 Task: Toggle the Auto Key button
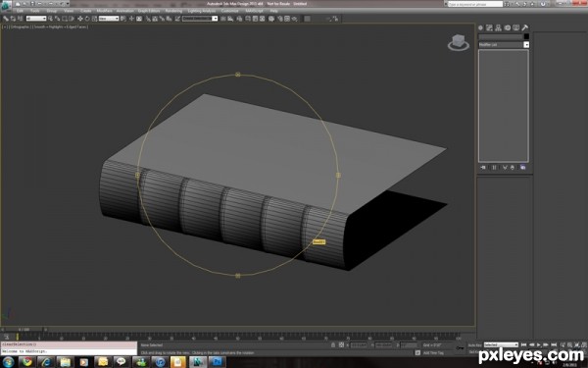[474, 344]
